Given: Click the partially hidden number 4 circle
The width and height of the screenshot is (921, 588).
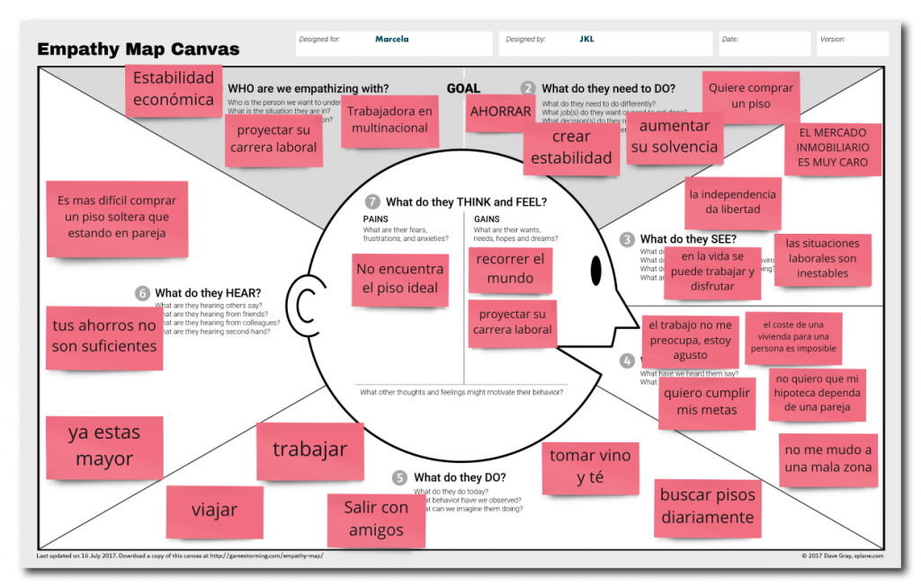Looking at the screenshot, I should click(x=626, y=361).
